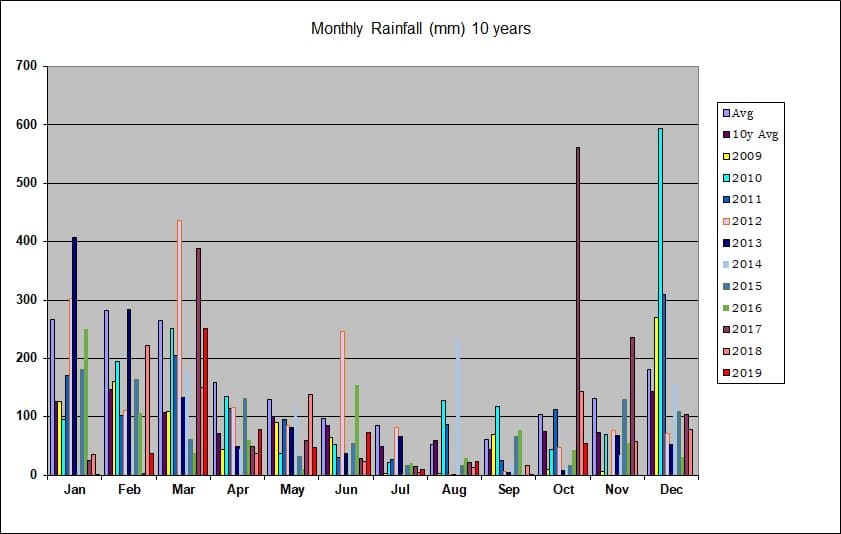The height and width of the screenshot is (534, 841).
Task: Click the 700 y-axis value label
Action: [x=26, y=66]
